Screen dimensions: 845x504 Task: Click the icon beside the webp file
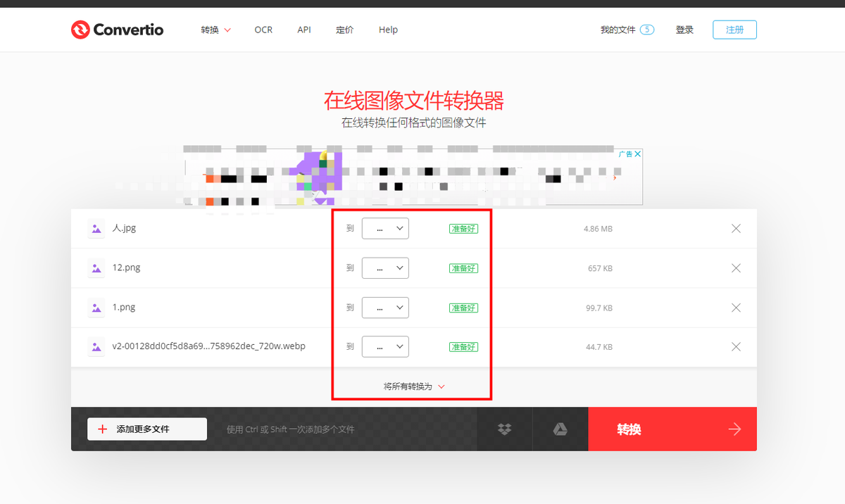point(96,346)
